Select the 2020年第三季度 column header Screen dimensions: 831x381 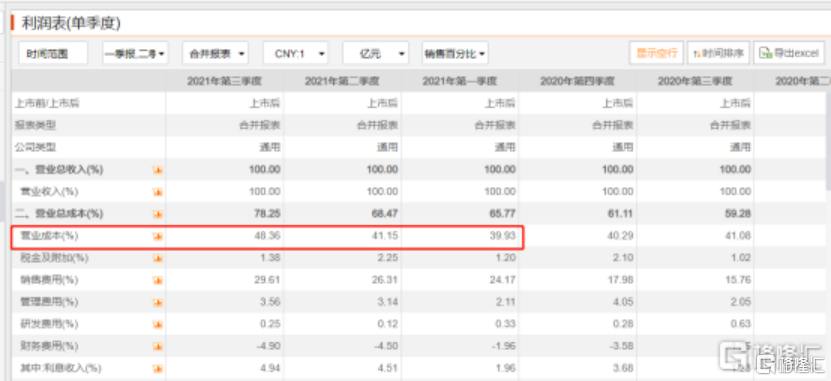(695, 81)
